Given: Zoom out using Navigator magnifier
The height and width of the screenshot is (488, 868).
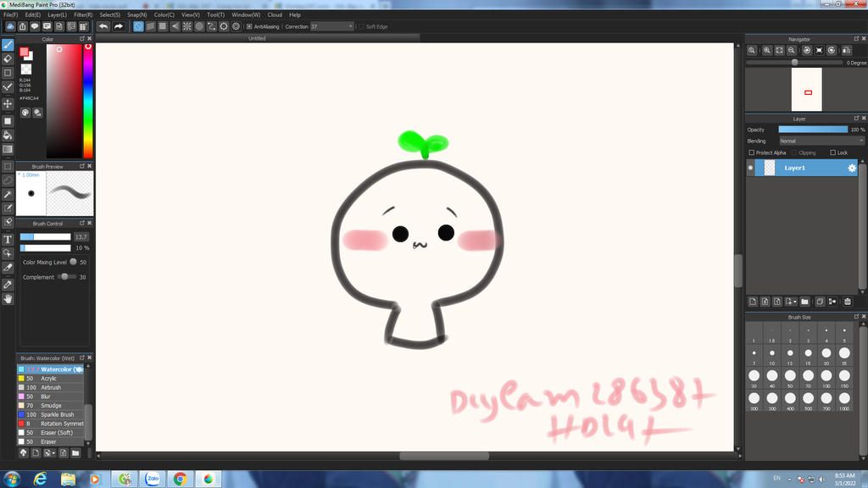Looking at the screenshot, I should pyautogui.click(x=792, y=50).
